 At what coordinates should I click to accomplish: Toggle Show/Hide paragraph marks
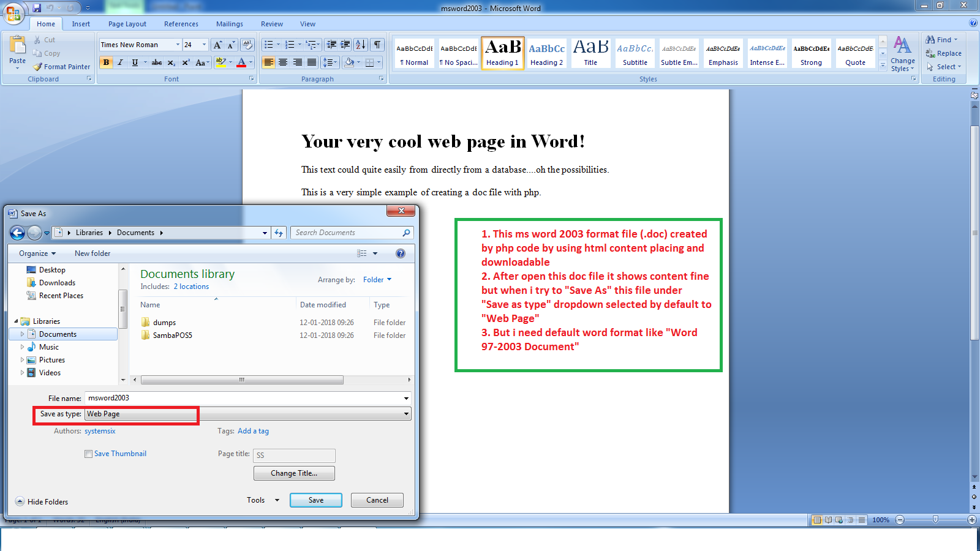(x=377, y=45)
